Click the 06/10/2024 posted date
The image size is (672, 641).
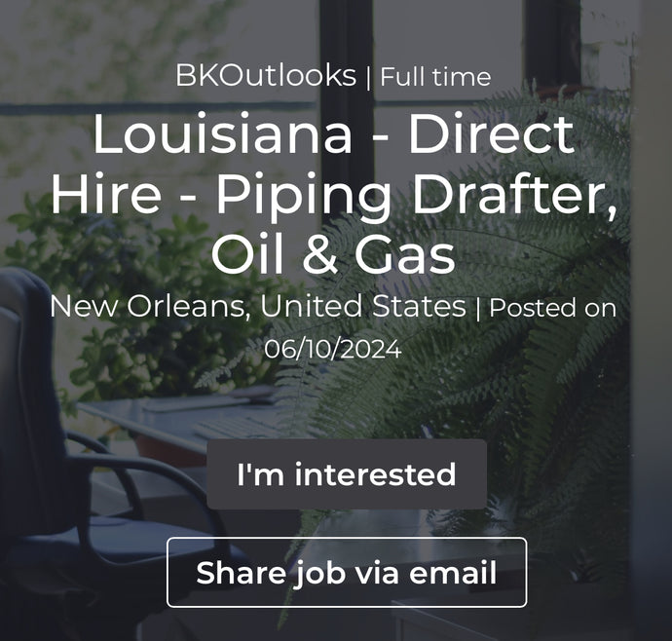click(333, 349)
